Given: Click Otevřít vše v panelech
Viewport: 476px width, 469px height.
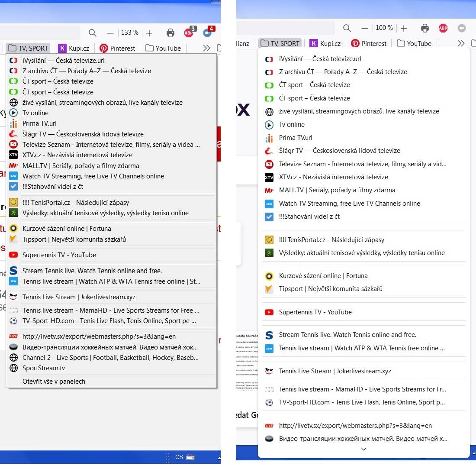Looking at the screenshot, I should click(x=111, y=381).
